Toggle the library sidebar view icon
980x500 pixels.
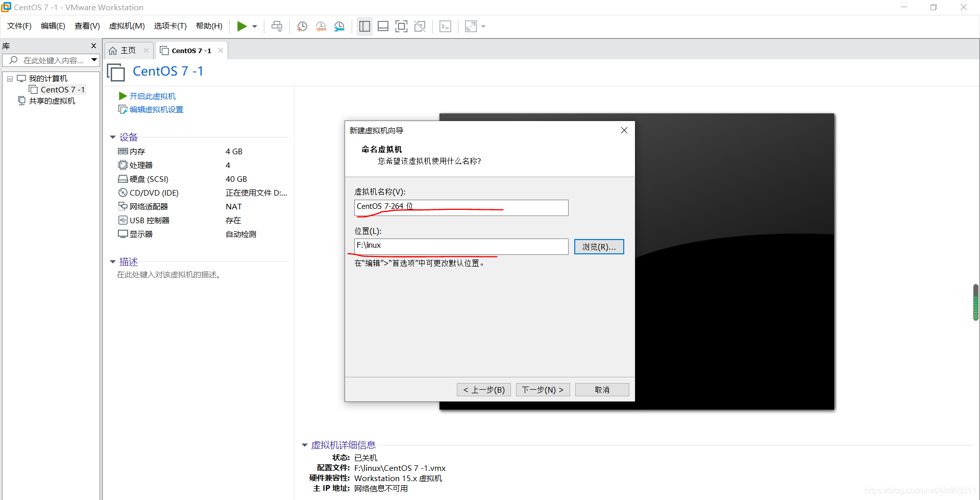[364, 26]
